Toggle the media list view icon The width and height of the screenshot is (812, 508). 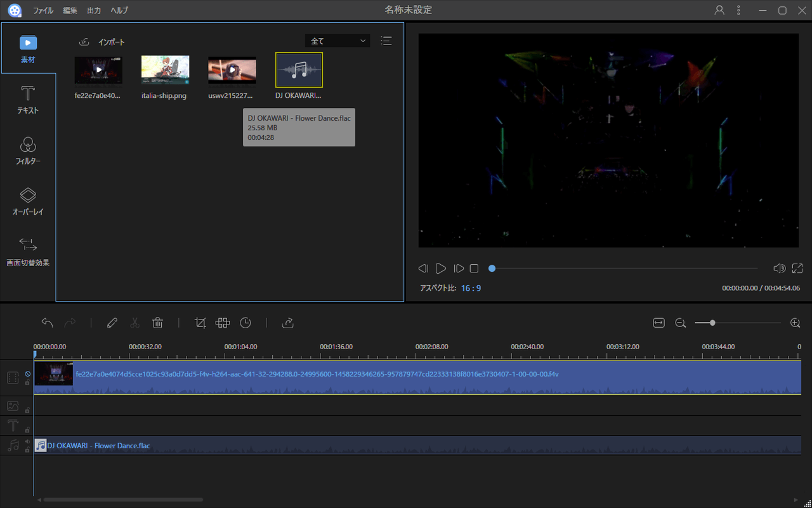click(x=386, y=41)
